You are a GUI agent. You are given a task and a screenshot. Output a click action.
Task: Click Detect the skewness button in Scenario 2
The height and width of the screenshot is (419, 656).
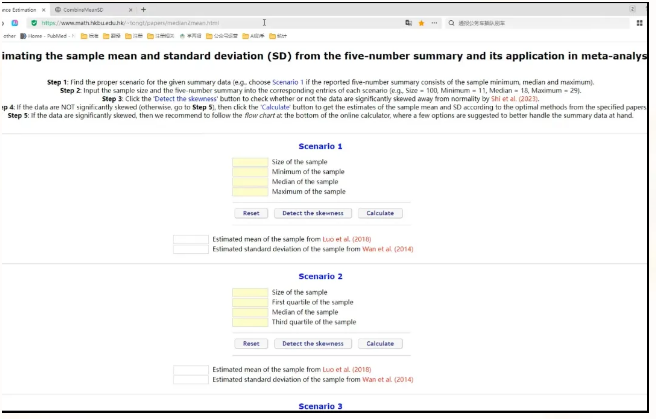(313, 344)
